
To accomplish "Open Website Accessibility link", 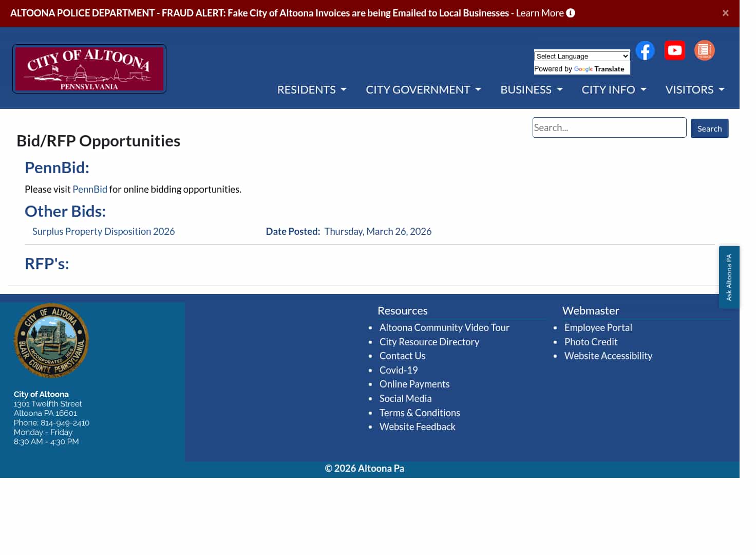I will 608,356.
